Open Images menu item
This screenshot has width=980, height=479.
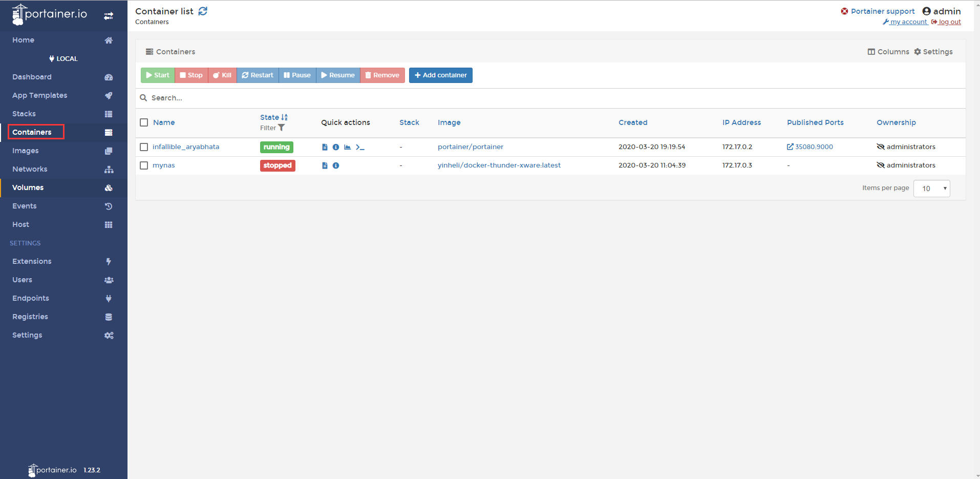coord(26,151)
